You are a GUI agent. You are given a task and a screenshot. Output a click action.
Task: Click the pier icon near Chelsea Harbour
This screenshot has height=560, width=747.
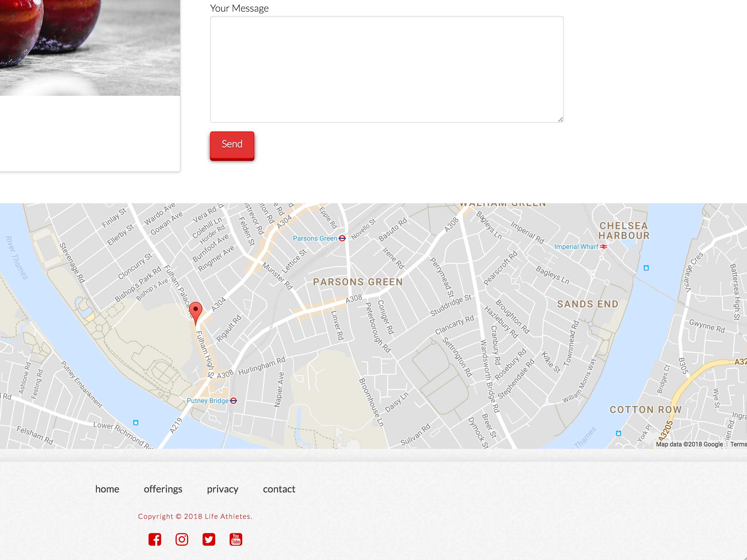tap(646, 268)
